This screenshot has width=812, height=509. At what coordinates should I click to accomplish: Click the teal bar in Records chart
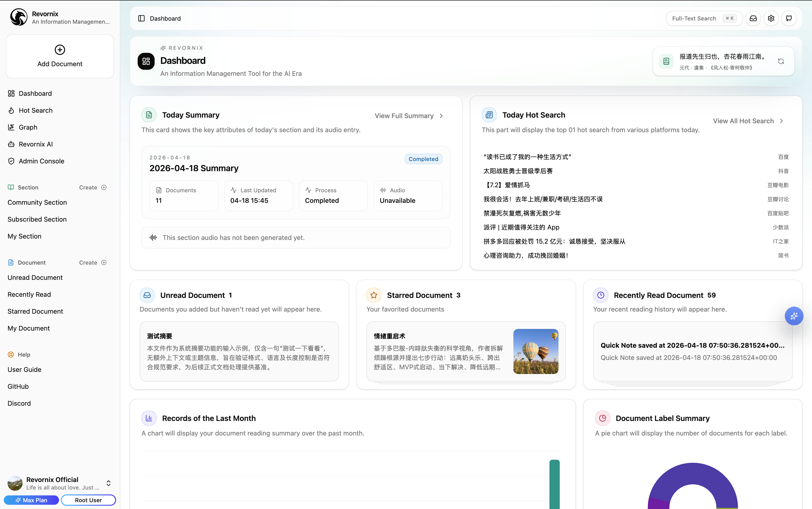tap(554, 484)
